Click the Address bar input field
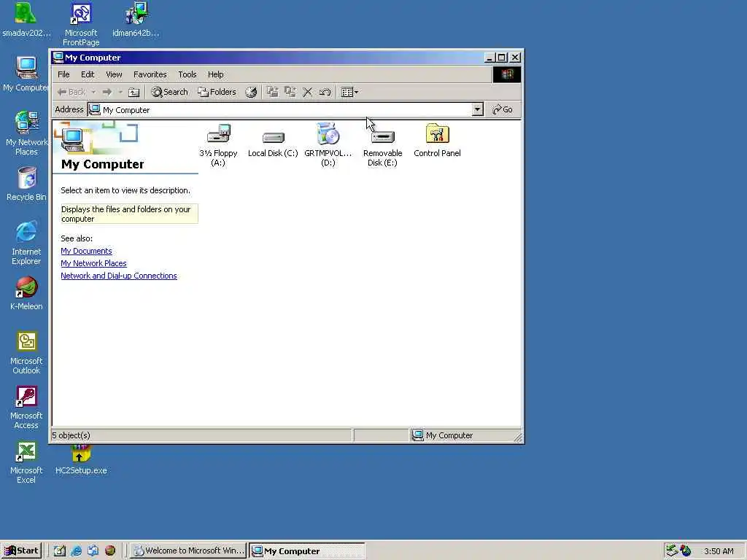747x560 pixels. coord(281,109)
